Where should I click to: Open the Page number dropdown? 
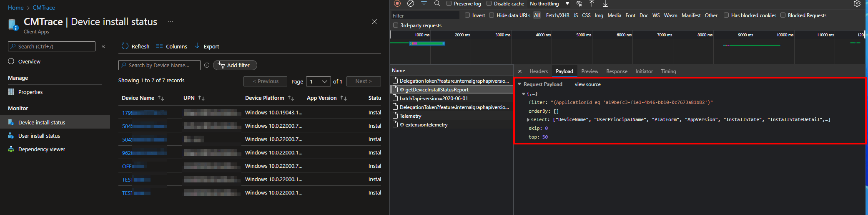click(319, 81)
